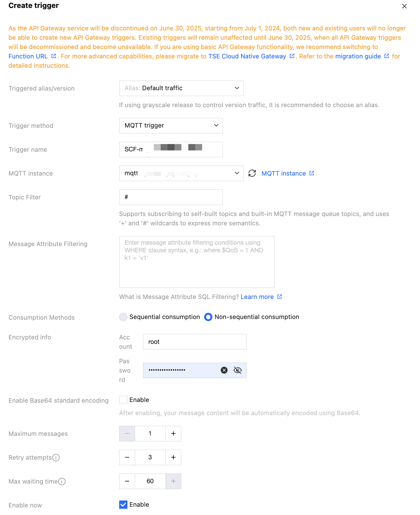
Task: Expand the Trigger method dropdown
Action: (x=171, y=125)
